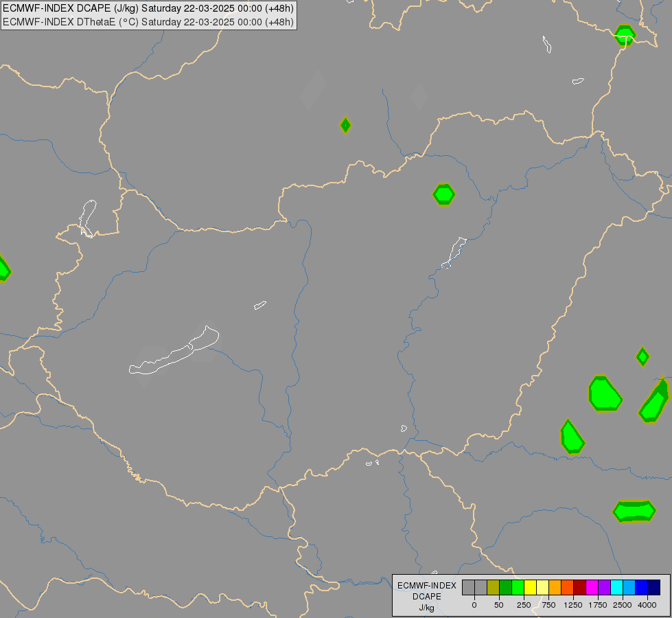Click the green hexagonal DCAPE cell mid-map

[x=444, y=195]
